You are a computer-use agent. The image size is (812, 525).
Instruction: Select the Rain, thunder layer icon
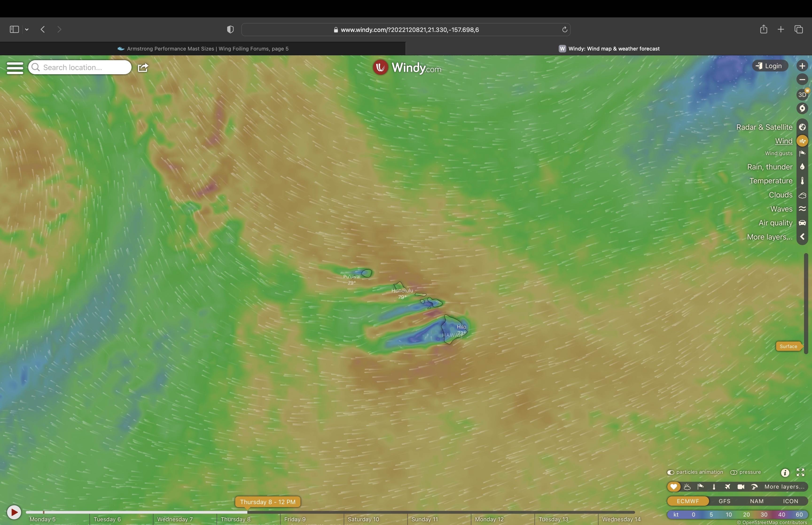pyautogui.click(x=802, y=167)
